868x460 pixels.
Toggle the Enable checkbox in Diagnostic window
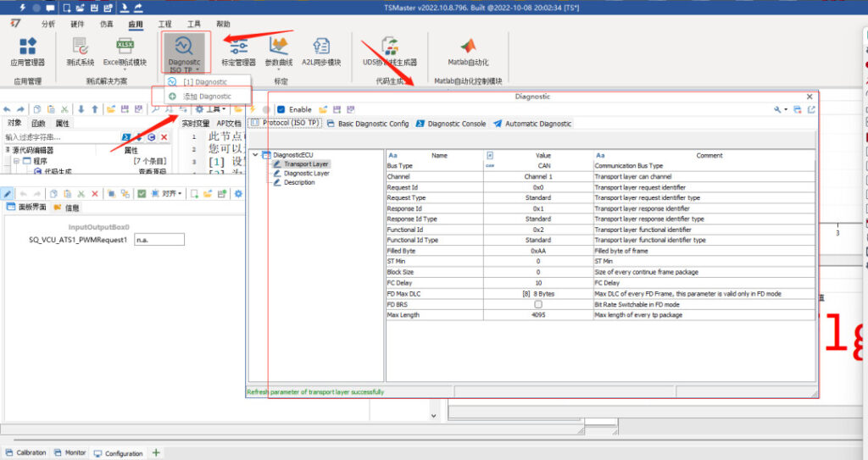tap(281, 109)
